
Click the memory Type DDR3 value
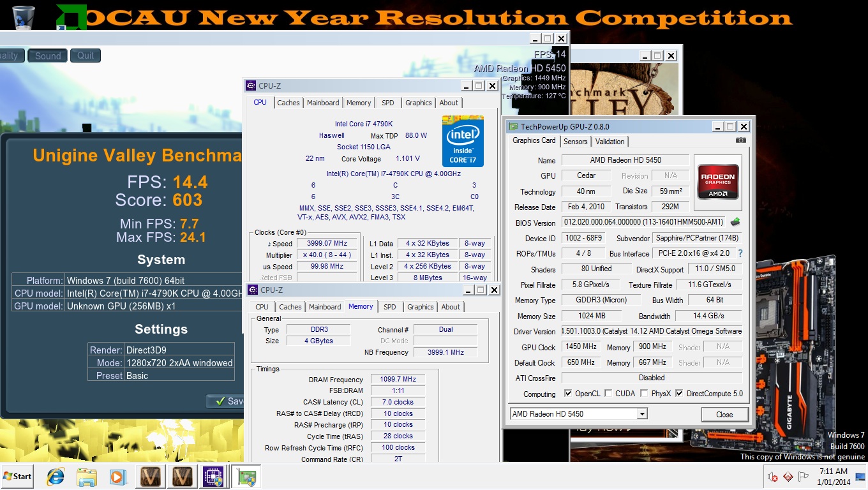(318, 330)
